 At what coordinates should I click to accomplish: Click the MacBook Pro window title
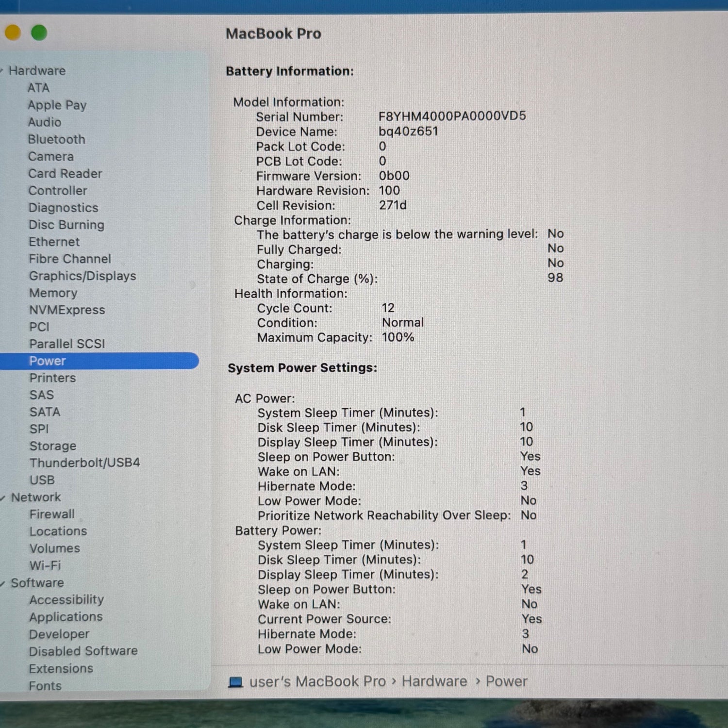coord(273,34)
